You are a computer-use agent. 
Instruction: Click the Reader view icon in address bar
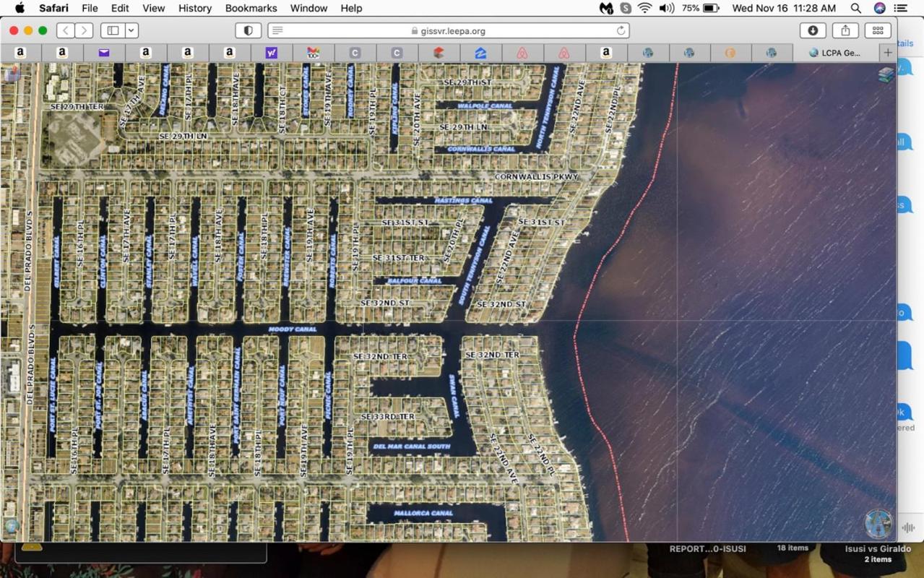(x=277, y=31)
